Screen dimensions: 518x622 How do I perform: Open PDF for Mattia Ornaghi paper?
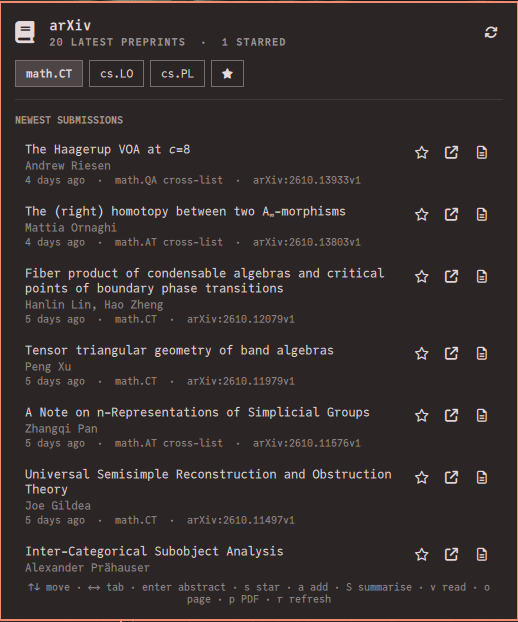482,215
